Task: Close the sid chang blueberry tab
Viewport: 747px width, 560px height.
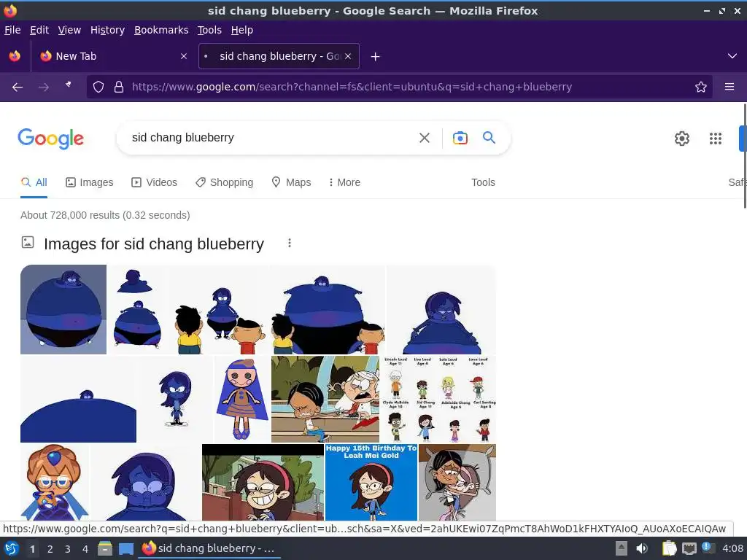Action: point(348,56)
